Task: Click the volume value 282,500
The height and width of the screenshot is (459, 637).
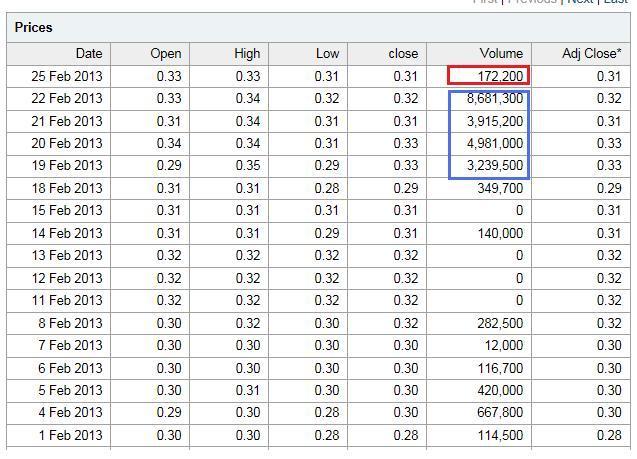Action: pos(500,323)
